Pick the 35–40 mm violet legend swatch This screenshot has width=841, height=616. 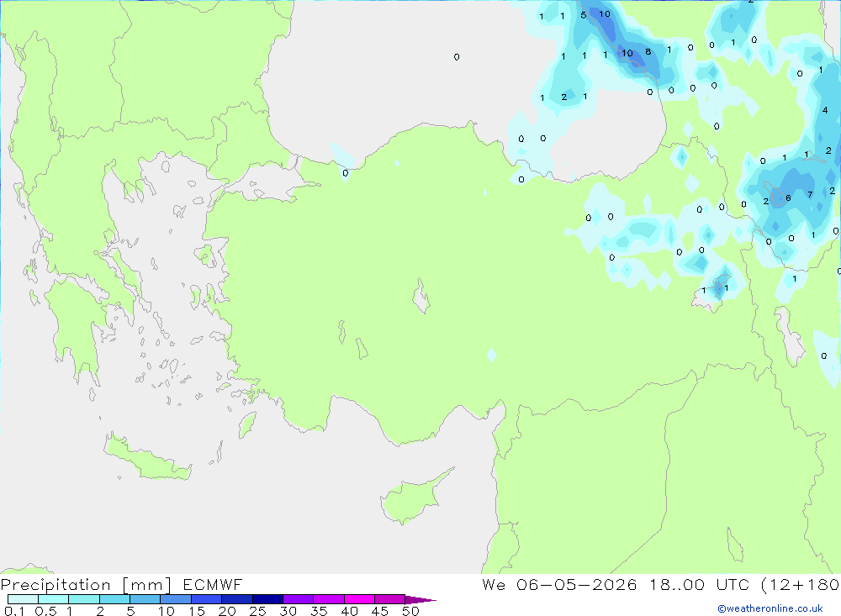click(x=328, y=599)
